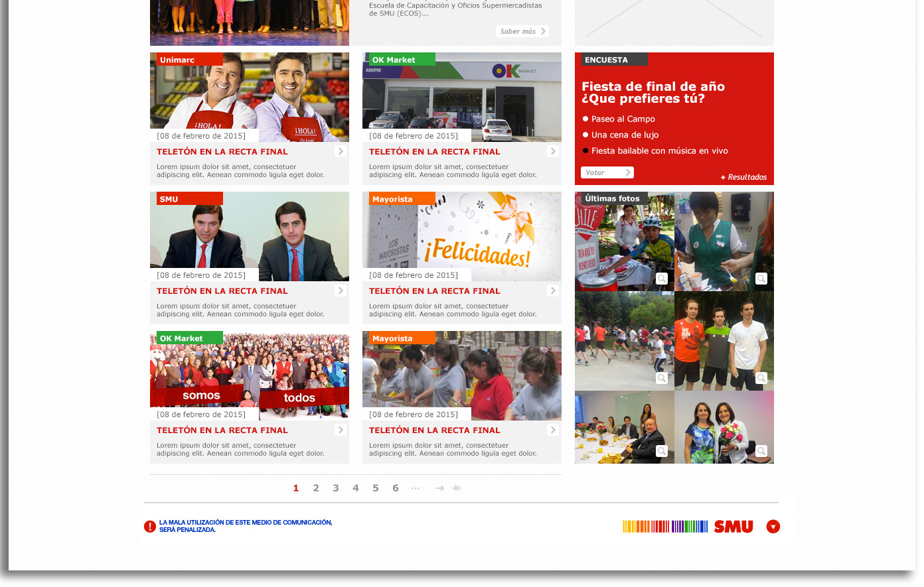Click the red exclamation warning icon
The width and height of the screenshot is (924, 587).
pyautogui.click(x=150, y=527)
